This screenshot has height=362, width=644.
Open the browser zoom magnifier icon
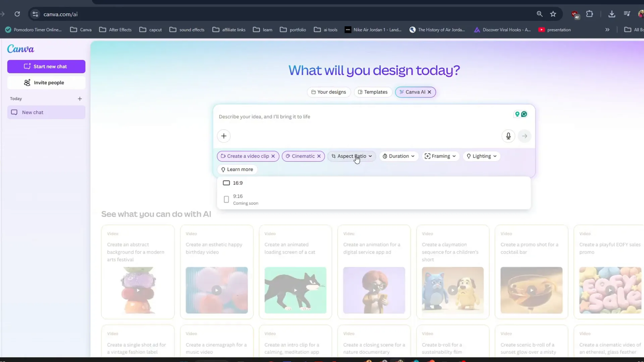pyautogui.click(x=540, y=14)
